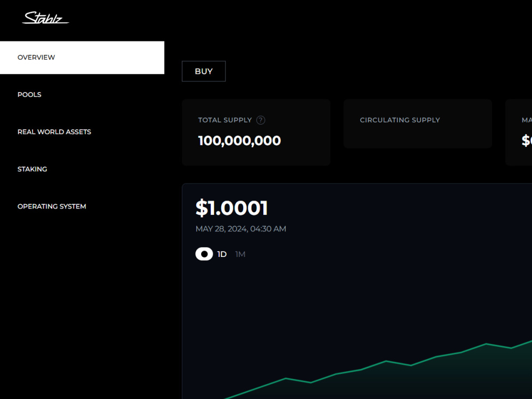Show Total Supply help tooltip icon
Image resolution: width=532 pixels, height=399 pixels.
(261, 120)
